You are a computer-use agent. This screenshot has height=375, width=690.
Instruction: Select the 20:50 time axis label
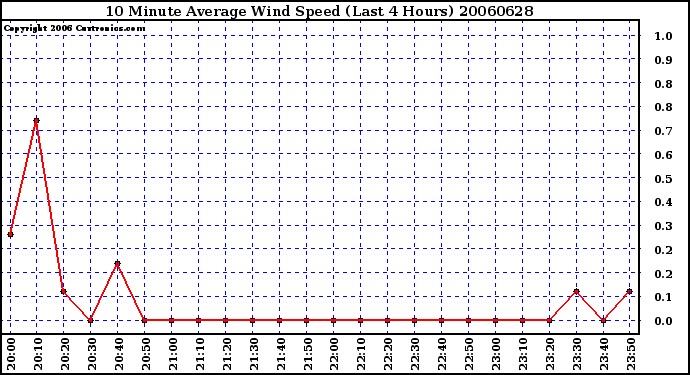coord(146,354)
